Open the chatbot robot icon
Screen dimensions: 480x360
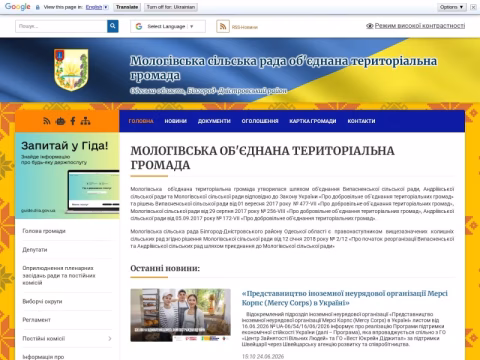coord(60,121)
